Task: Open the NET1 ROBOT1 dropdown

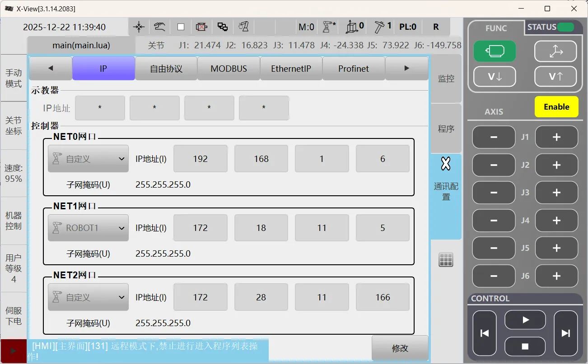Action: coord(88,228)
